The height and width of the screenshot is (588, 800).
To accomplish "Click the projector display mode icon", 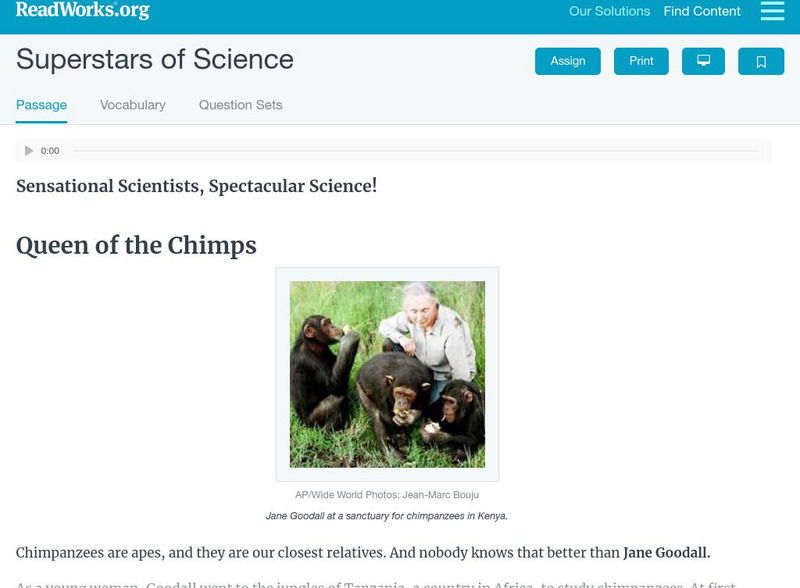I will (703, 61).
